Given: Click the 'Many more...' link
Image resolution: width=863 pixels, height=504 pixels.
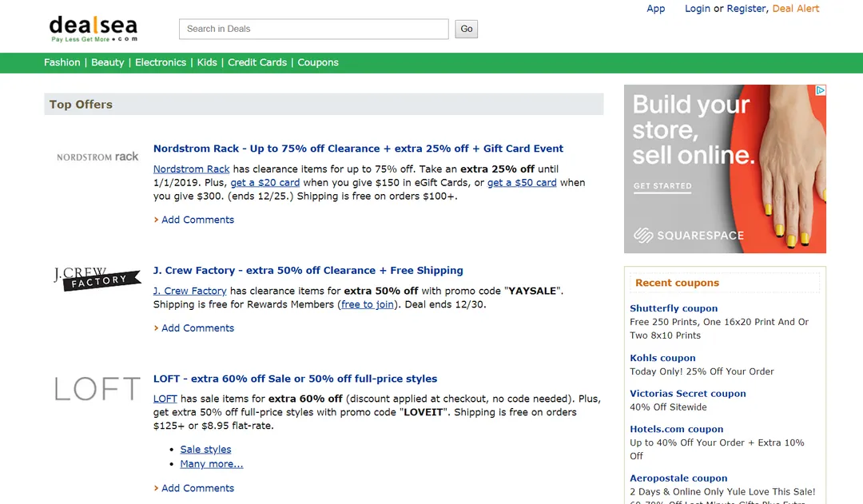Looking at the screenshot, I should (x=211, y=464).
